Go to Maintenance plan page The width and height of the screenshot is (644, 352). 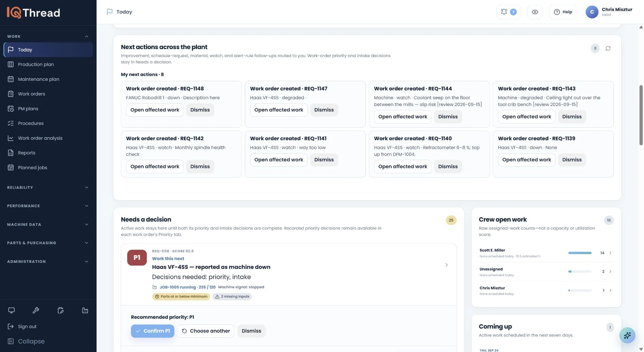click(48, 79)
